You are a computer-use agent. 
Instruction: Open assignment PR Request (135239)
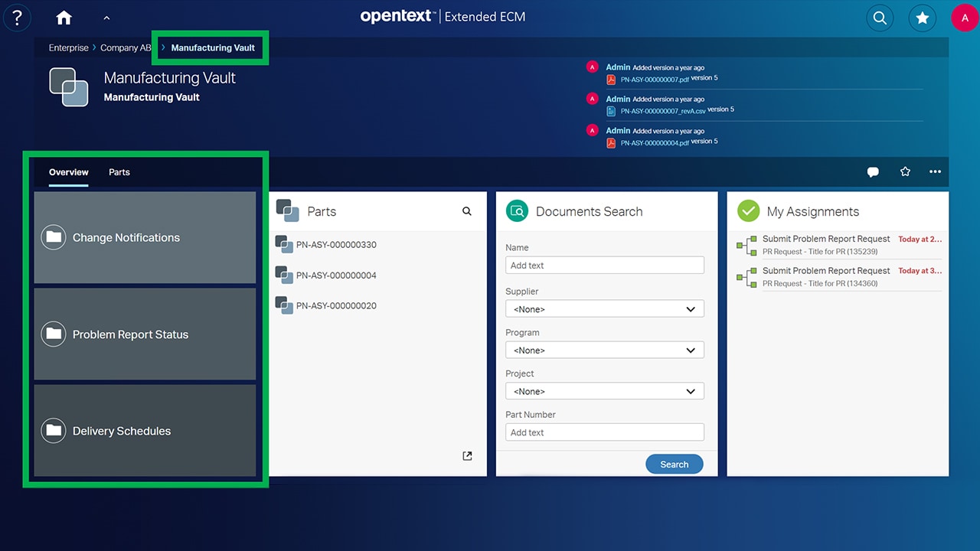pos(838,245)
